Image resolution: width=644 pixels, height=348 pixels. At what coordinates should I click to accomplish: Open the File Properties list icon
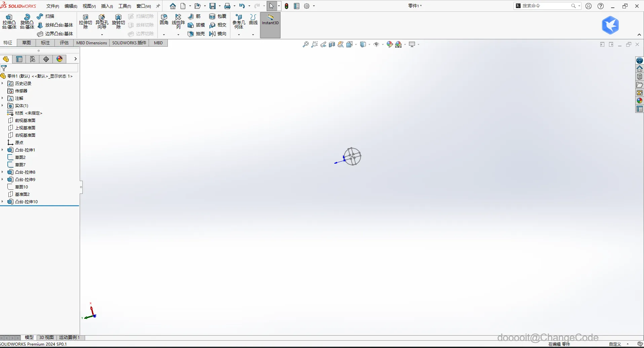297,6
